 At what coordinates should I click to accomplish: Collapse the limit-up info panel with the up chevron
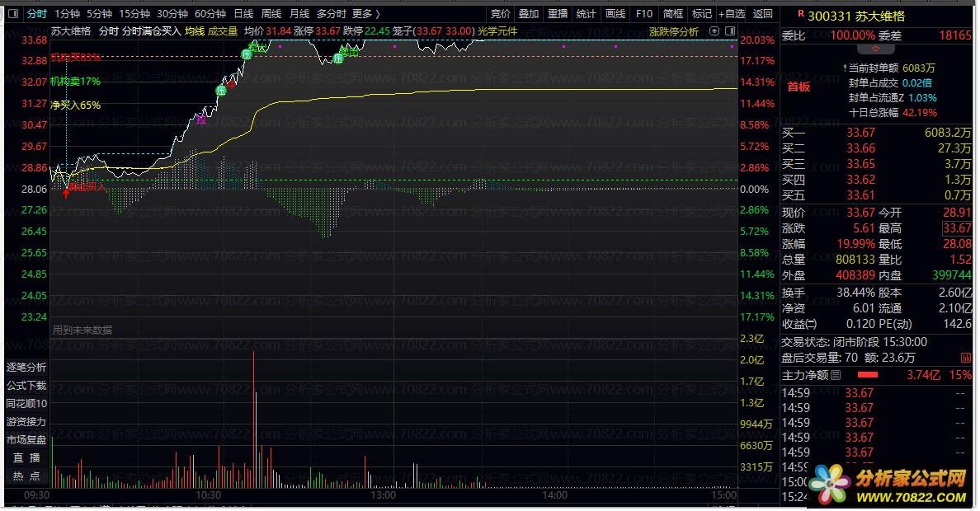click(875, 49)
